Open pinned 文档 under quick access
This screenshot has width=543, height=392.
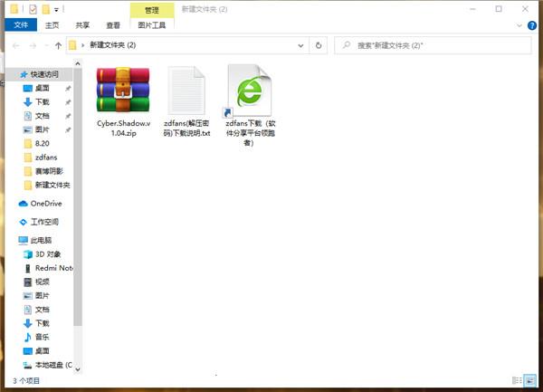click(x=43, y=116)
